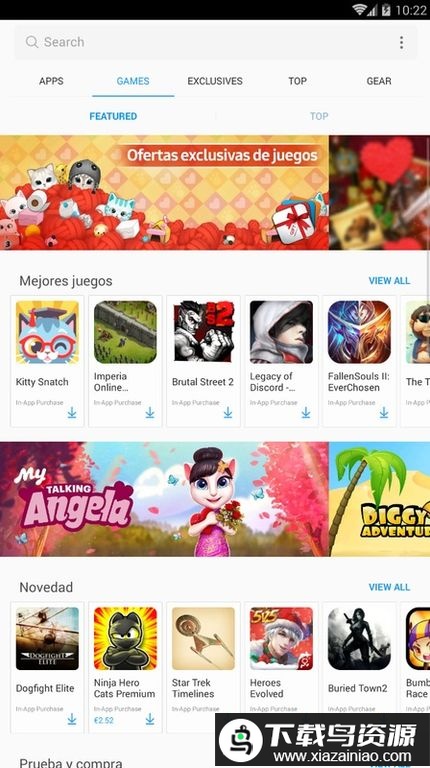
Task: Open the GEAR tab
Action: tap(379, 81)
